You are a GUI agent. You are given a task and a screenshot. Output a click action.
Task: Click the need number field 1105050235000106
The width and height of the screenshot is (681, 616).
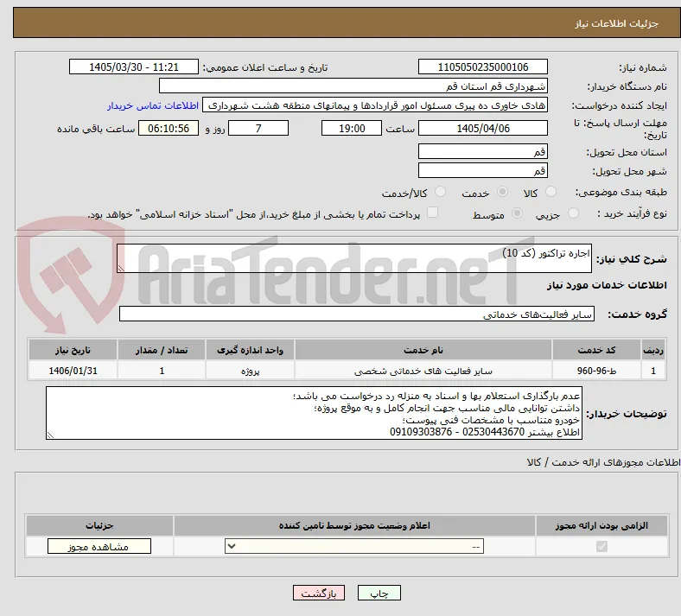(x=483, y=67)
